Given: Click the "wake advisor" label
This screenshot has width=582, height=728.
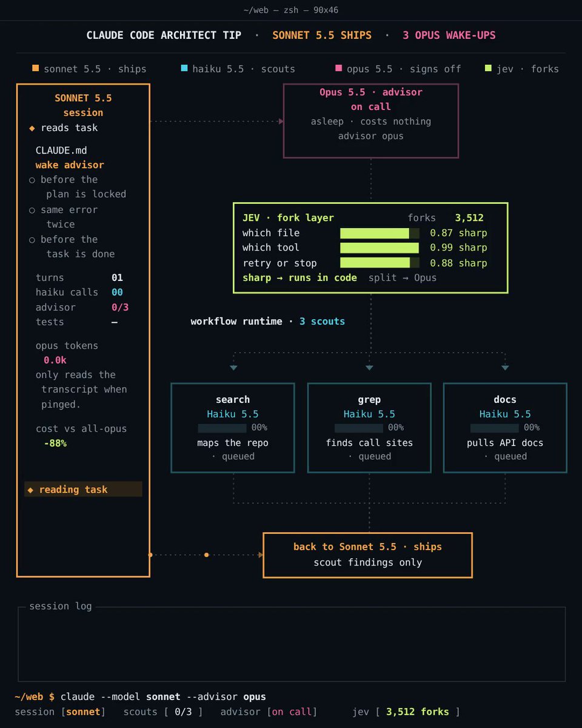Looking at the screenshot, I should click(70, 165).
